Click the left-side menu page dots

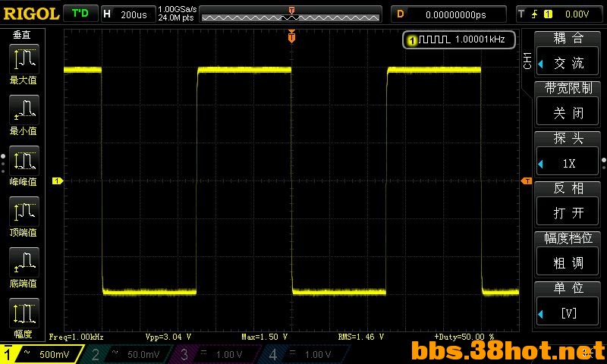pyautogui.click(x=3, y=163)
